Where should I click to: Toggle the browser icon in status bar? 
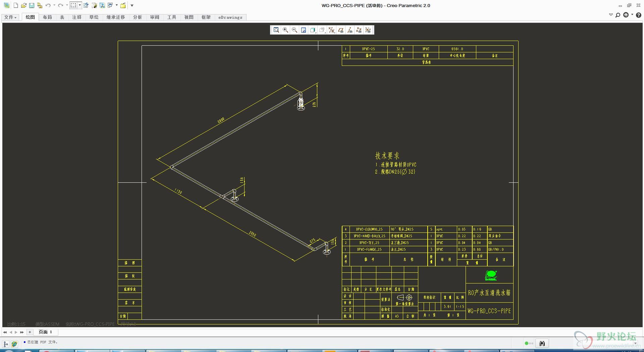14,344
